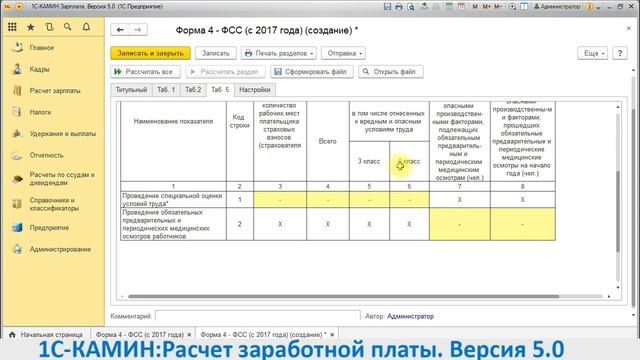This screenshot has height=360, width=640.
Task: Close the form with the top-right X
Action: pos(629,28)
